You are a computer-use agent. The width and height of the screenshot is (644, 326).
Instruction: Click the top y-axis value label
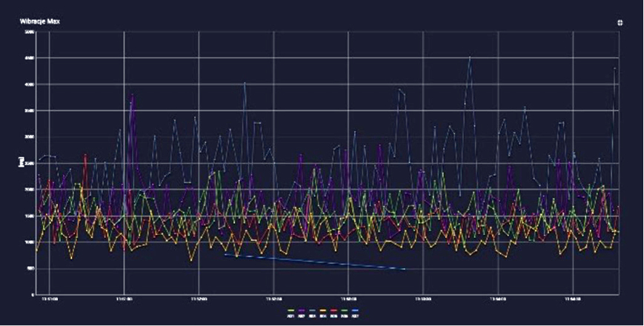pyautogui.click(x=29, y=32)
